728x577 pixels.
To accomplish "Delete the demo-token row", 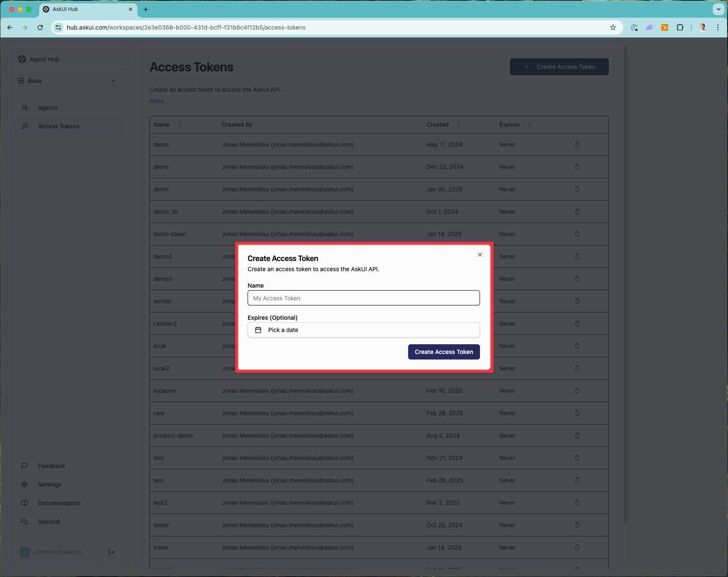I will coord(577,234).
